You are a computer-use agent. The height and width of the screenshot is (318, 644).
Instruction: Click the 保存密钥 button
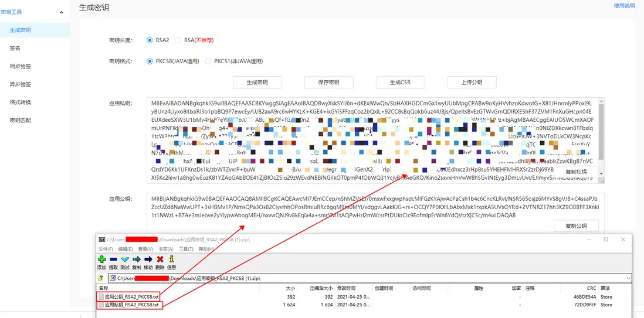(329, 82)
